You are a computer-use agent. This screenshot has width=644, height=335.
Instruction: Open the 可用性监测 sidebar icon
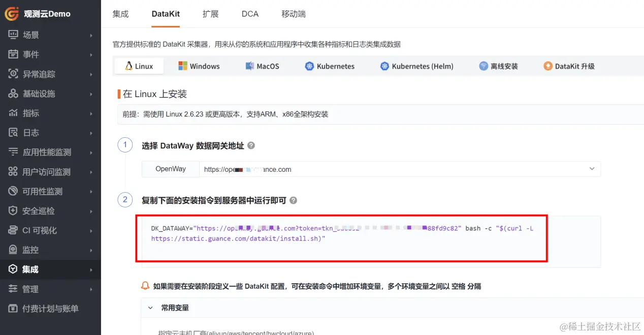pyautogui.click(x=13, y=191)
